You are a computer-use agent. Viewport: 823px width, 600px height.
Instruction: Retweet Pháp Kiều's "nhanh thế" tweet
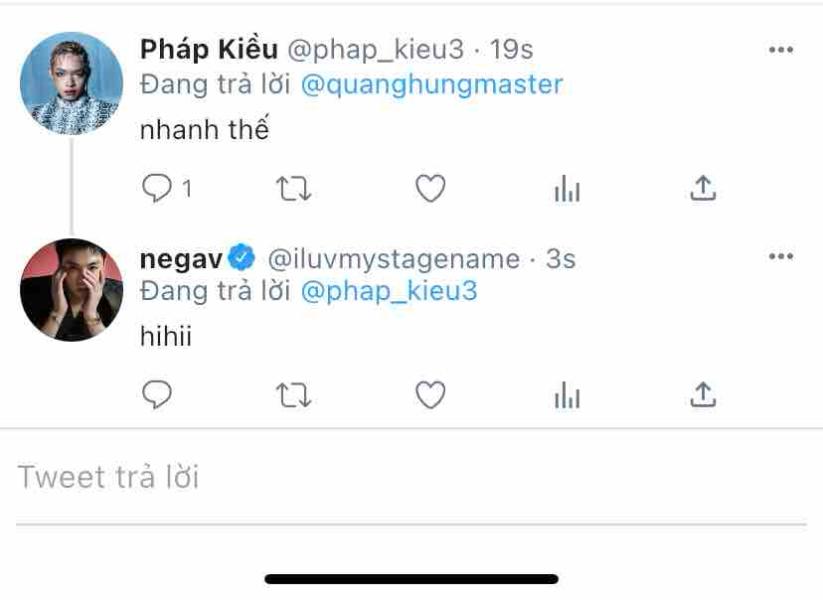(293, 188)
